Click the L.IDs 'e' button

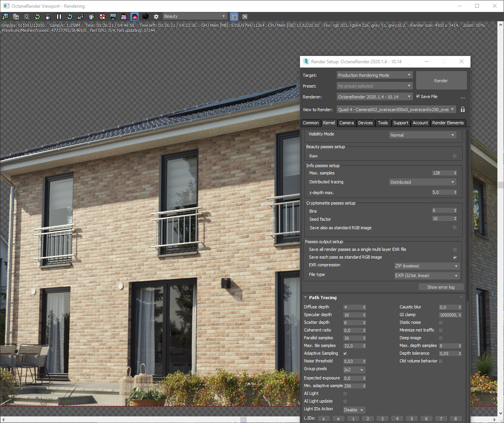pyautogui.click(x=338, y=419)
